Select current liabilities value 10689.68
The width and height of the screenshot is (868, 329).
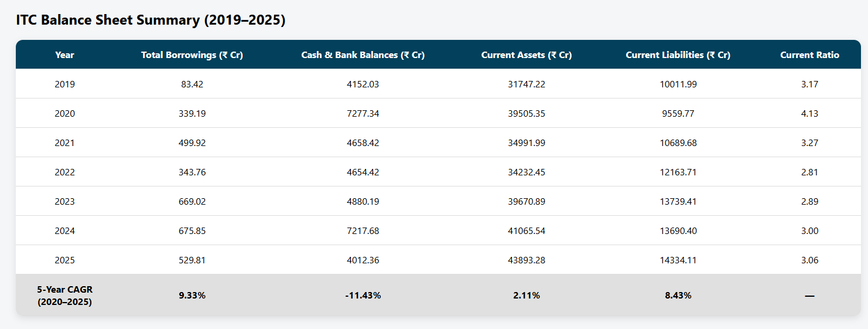[678, 143]
